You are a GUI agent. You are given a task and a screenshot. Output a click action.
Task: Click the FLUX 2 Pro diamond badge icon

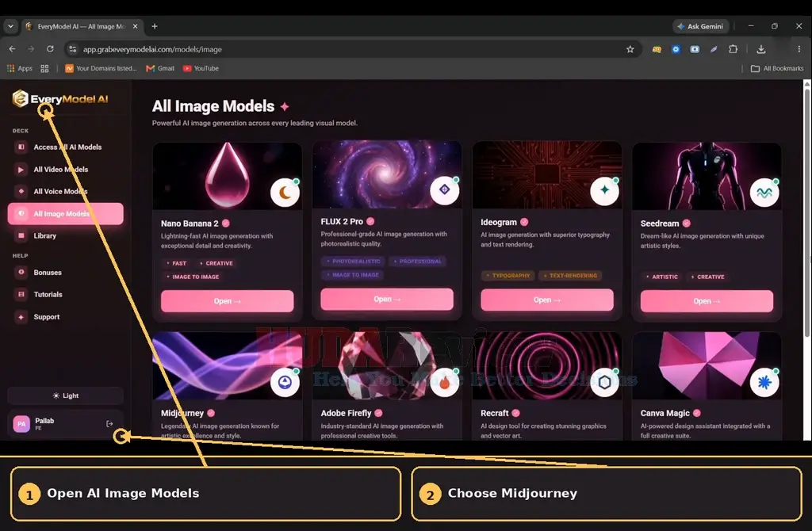[444, 190]
